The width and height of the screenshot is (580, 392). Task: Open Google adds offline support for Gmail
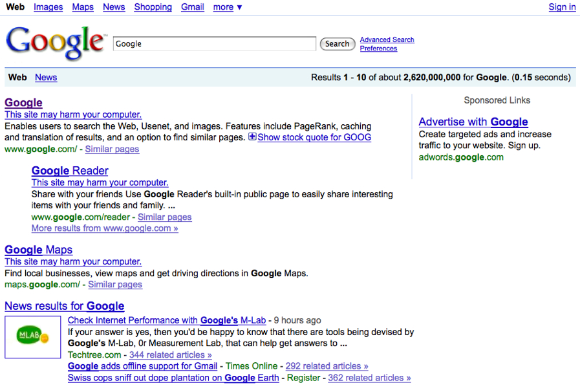142,366
